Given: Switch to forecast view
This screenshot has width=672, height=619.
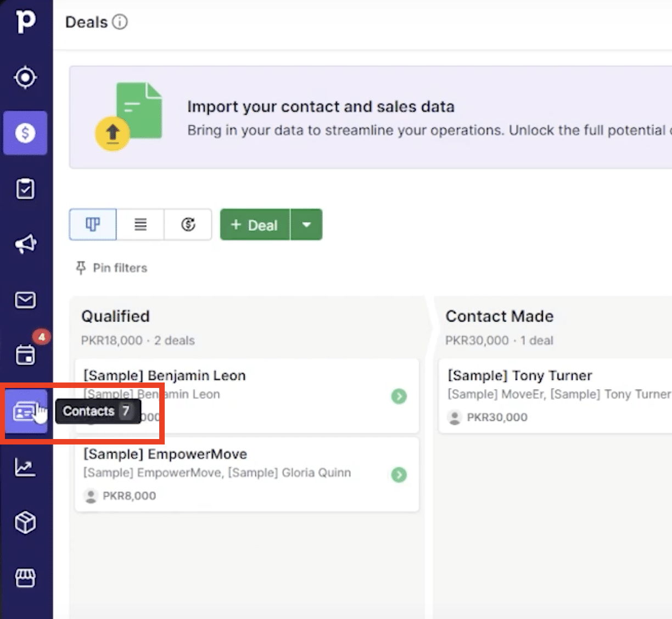Looking at the screenshot, I should 188,224.
